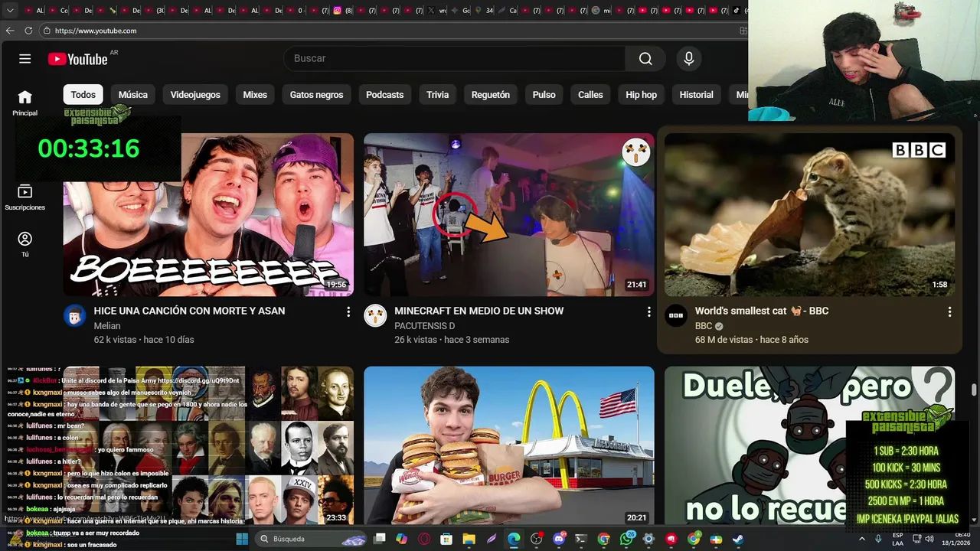The height and width of the screenshot is (551, 980).
Task: Click the system tray microphone icon
Action: pyautogui.click(x=878, y=539)
